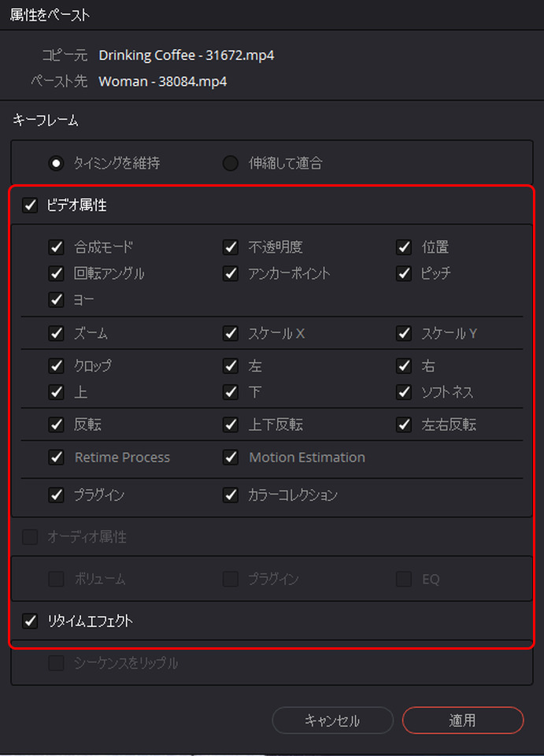Uncheck 回転アングル attribute
Viewport: 544px width, 756px height.
point(57,273)
